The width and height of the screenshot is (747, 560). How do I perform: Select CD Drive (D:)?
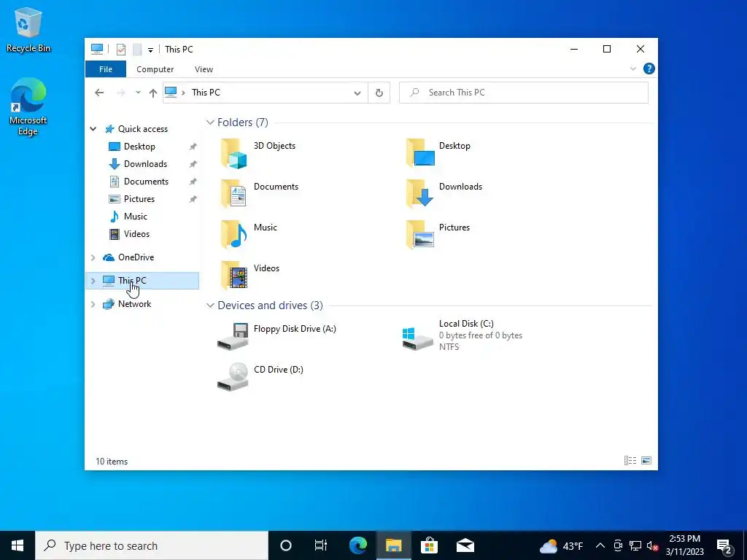260,377
